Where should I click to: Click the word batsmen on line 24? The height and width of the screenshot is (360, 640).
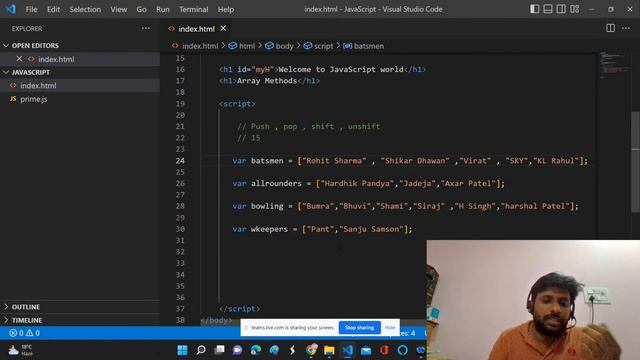pyautogui.click(x=267, y=160)
